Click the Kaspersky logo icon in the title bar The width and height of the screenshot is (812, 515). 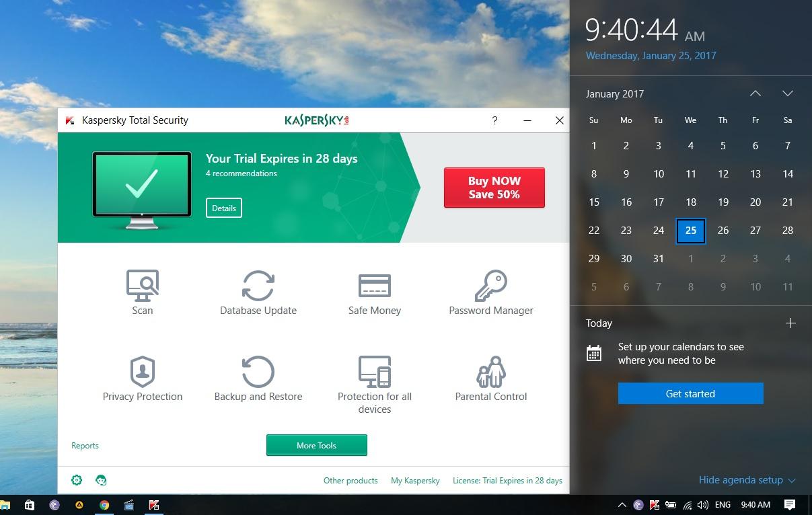[69, 121]
